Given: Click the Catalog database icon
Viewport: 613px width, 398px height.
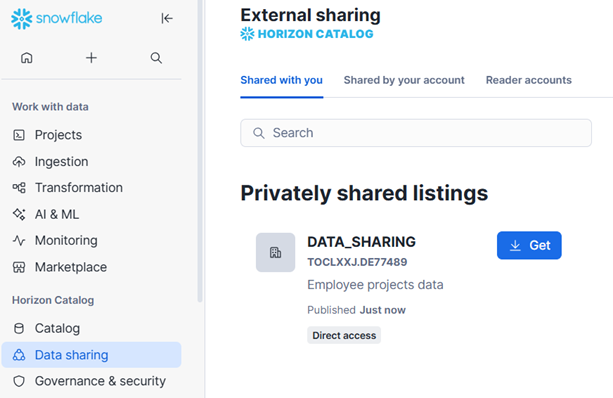Looking at the screenshot, I should 19,328.
